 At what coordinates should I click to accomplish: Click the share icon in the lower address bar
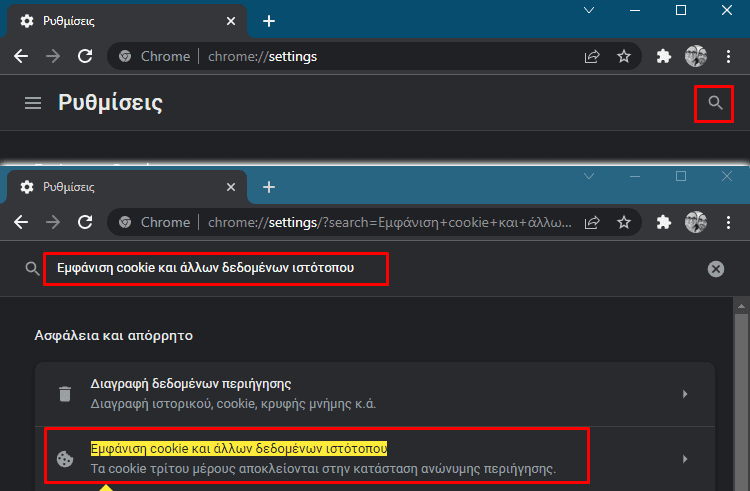592,222
